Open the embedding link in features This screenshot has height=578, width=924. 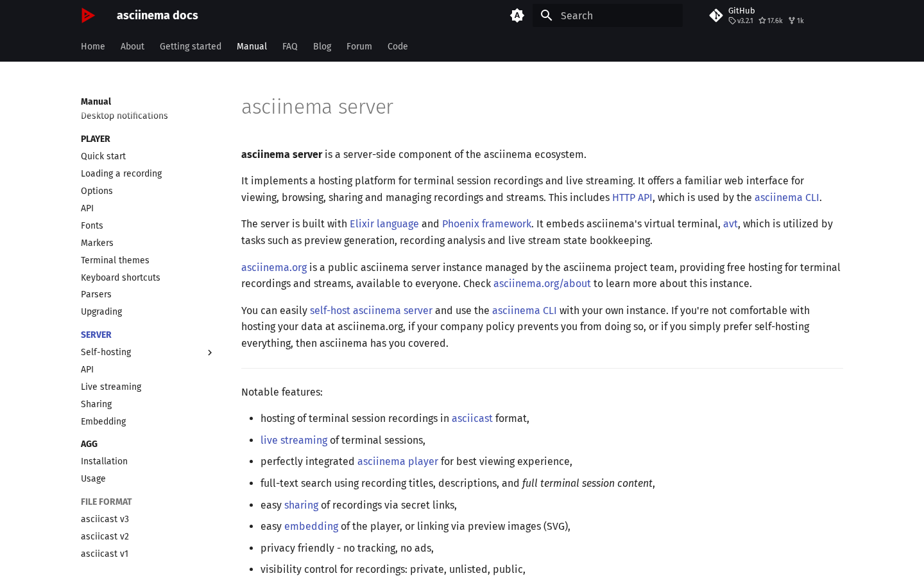pos(311,526)
